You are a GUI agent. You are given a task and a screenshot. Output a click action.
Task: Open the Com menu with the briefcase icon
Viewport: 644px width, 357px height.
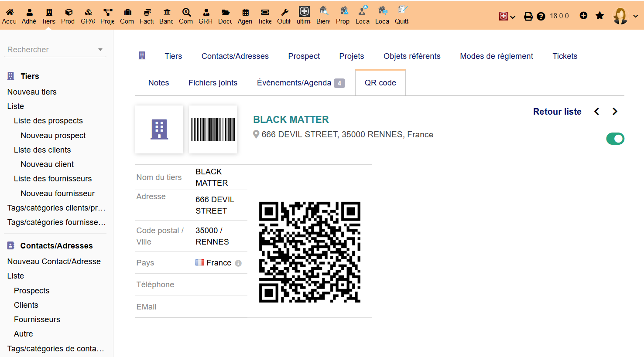(127, 16)
